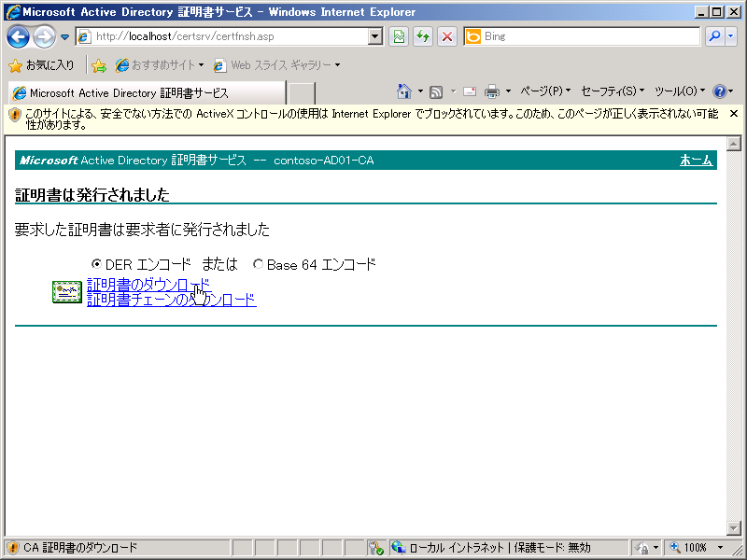The image size is (747, 560).
Task: Stop loading with the red X icon
Action: coord(447,36)
